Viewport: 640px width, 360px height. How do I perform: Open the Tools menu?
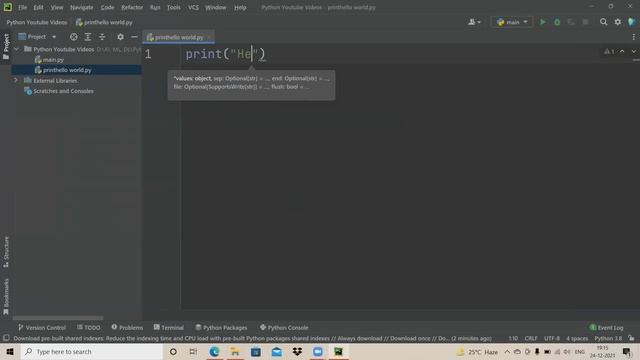click(173, 7)
